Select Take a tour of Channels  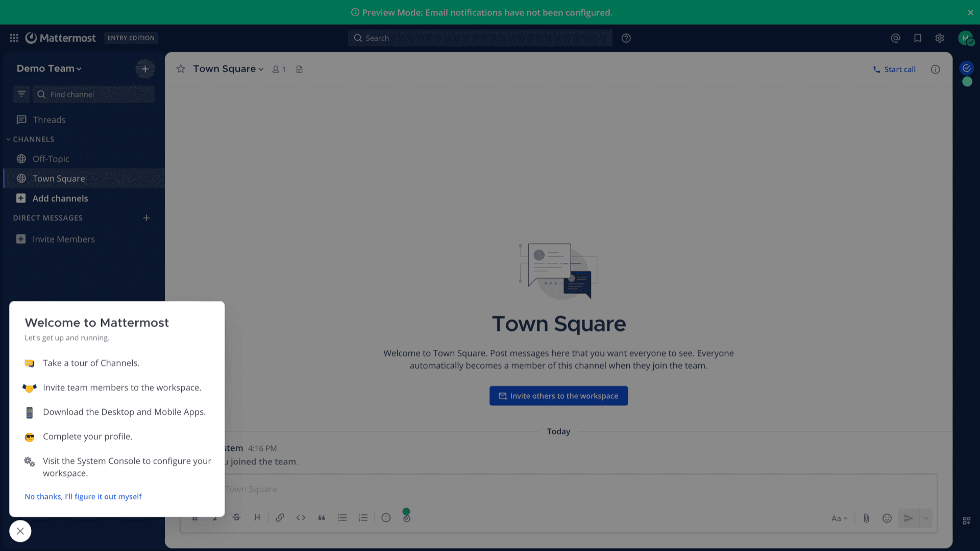click(117, 363)
